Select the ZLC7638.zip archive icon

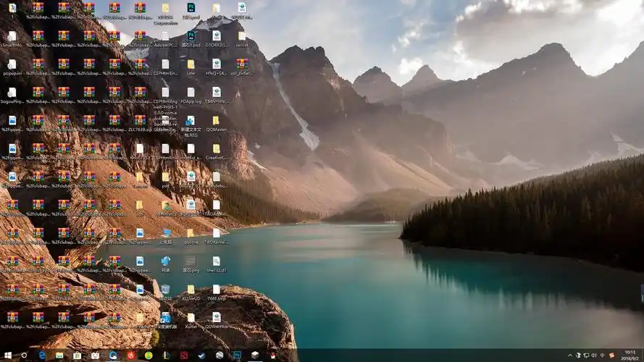140,120
